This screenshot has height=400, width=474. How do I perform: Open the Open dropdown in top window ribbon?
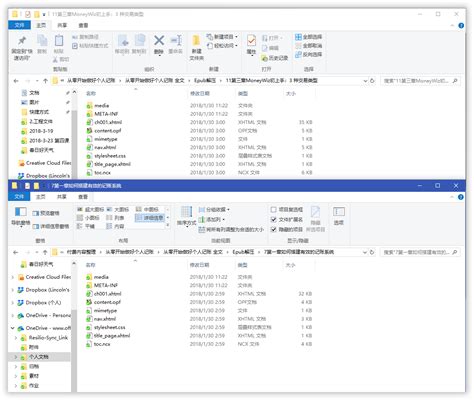pyautogui.click(x=272, y=38)
